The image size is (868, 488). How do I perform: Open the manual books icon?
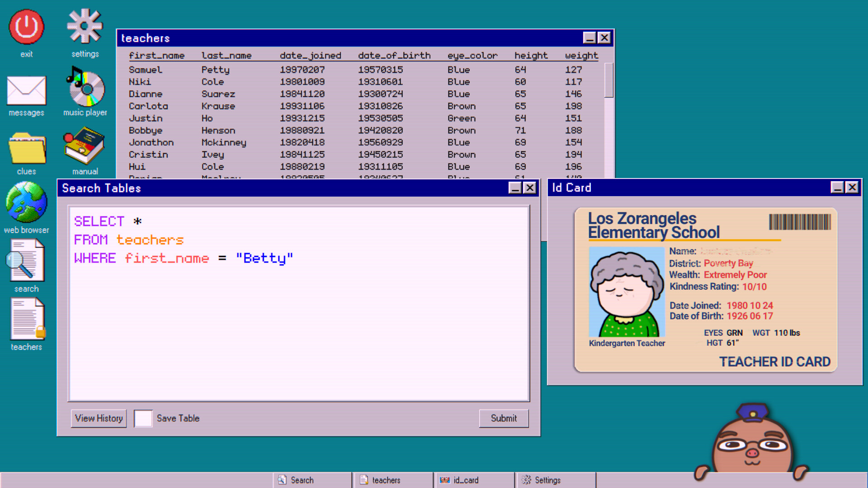[85, 145]
